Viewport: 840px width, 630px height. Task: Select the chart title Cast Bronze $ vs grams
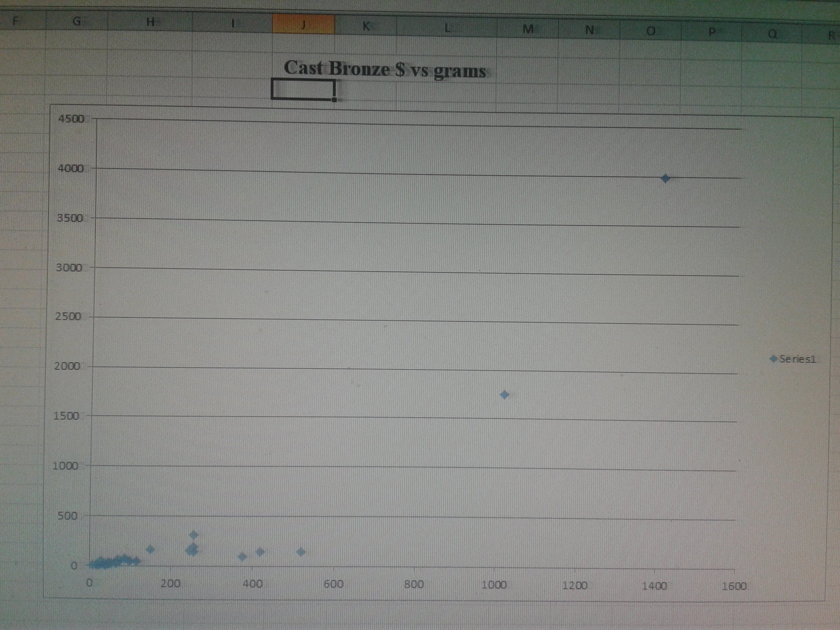(385, 69)
